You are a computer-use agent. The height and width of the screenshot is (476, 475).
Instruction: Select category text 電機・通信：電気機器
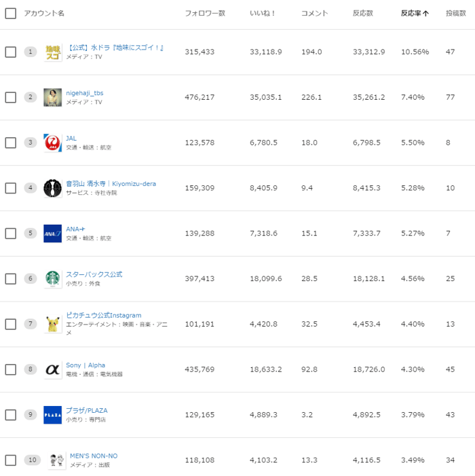pyautogui.click(x=94, y=374)
